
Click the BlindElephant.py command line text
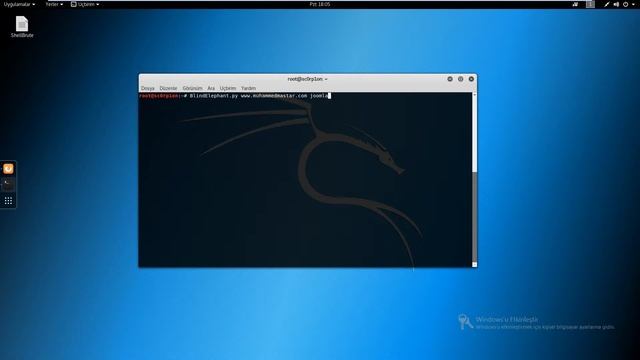tap(259, 96)
